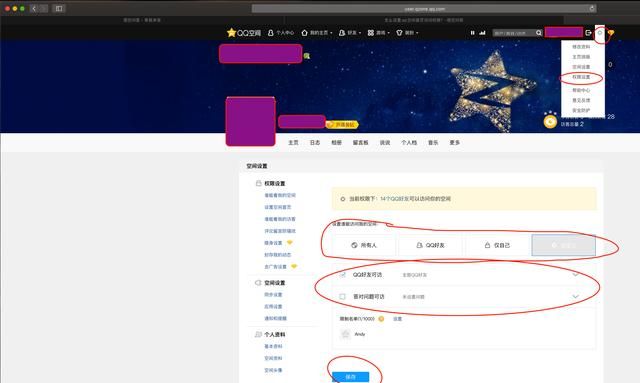
Task: Choose 修改资料 in the gear dropdown
Action: click(x=581, y=47)
